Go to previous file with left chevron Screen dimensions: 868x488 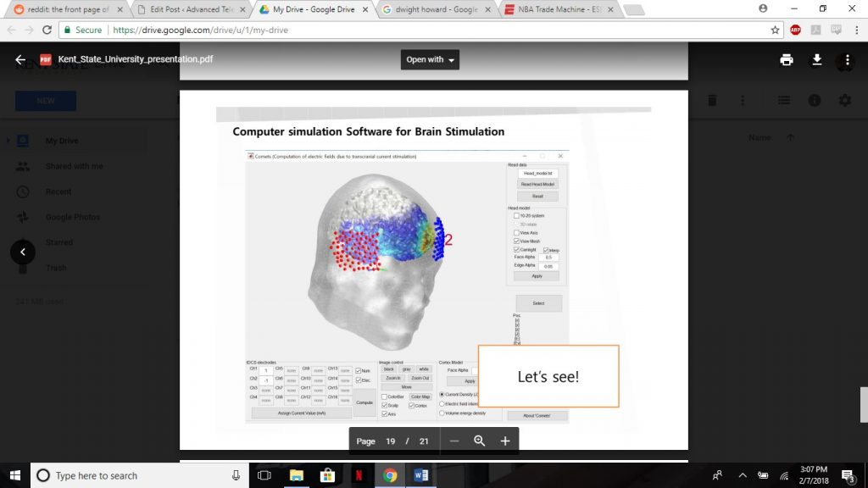[x=23, y=252]
